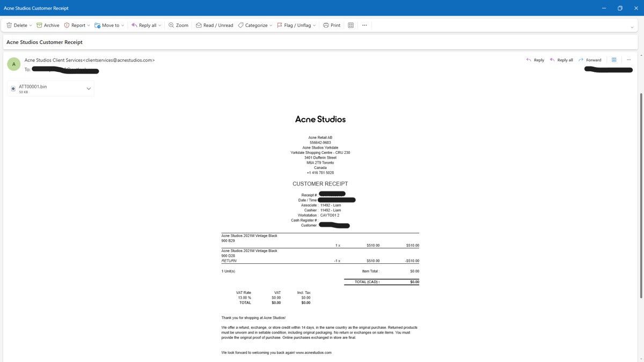This screenshot has width=644, height=362.
Task: Click the Report shield icon
Action: [x=67, y=25]
